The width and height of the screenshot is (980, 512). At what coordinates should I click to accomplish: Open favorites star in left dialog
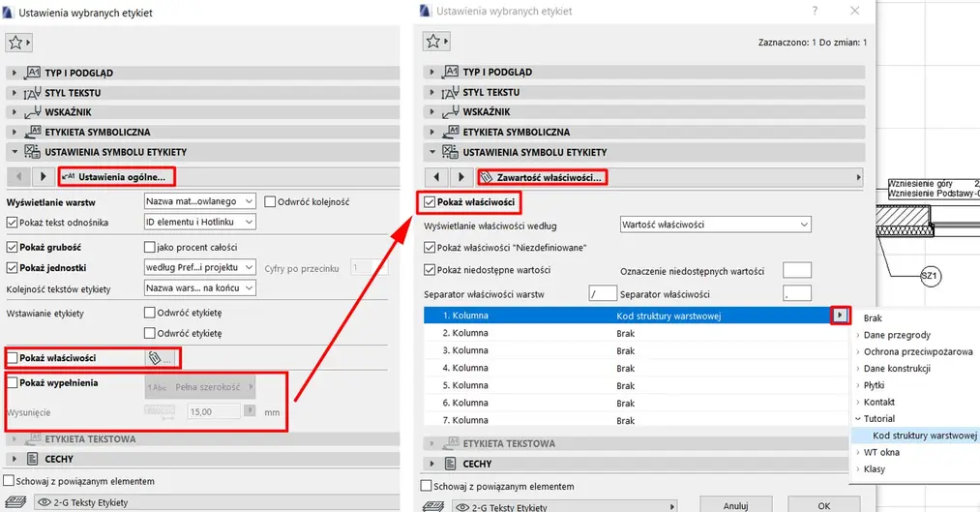click(x=18, y=43)
